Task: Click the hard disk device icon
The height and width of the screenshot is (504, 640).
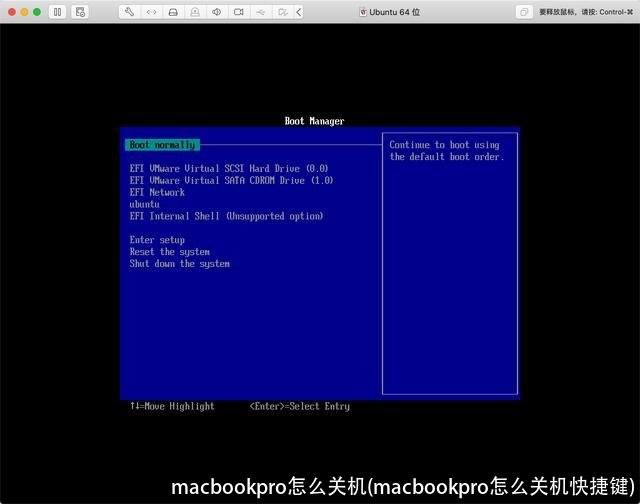Action: tap(173, 12)
